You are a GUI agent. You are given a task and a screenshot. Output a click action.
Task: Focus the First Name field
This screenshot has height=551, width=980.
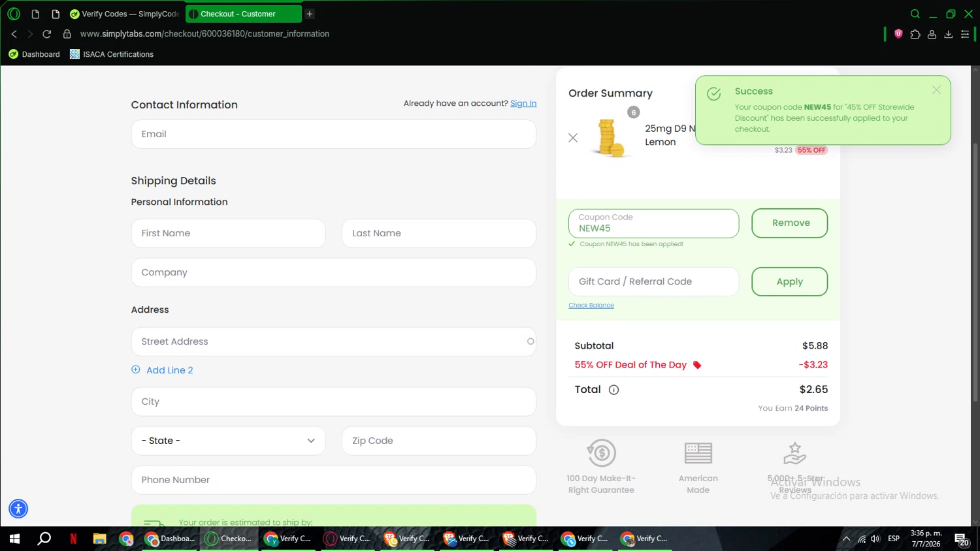click(x=228, y=233)
